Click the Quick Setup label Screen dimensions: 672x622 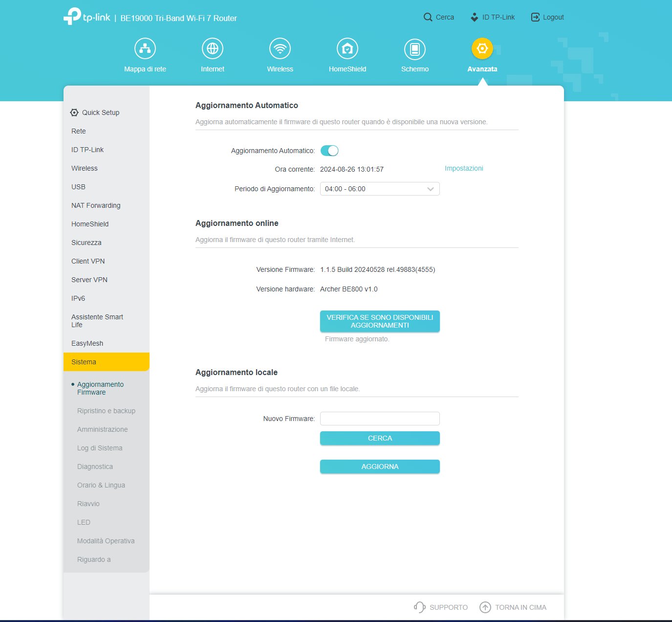tap(101, 112)
